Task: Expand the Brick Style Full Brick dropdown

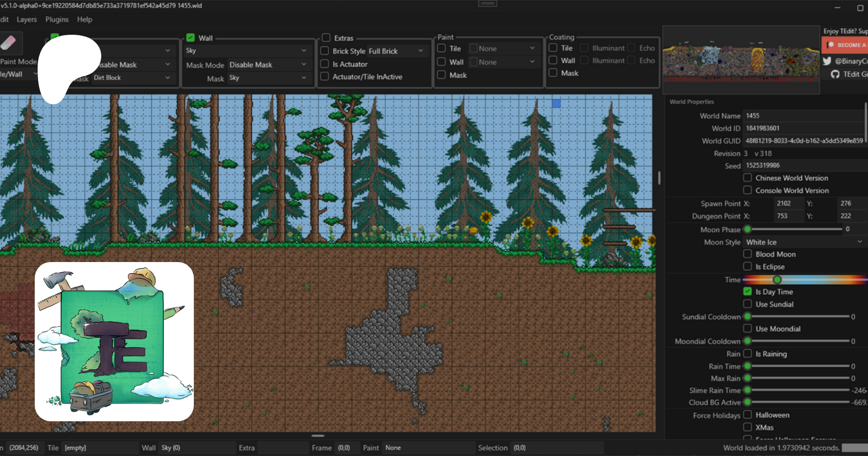Action: 397,51
